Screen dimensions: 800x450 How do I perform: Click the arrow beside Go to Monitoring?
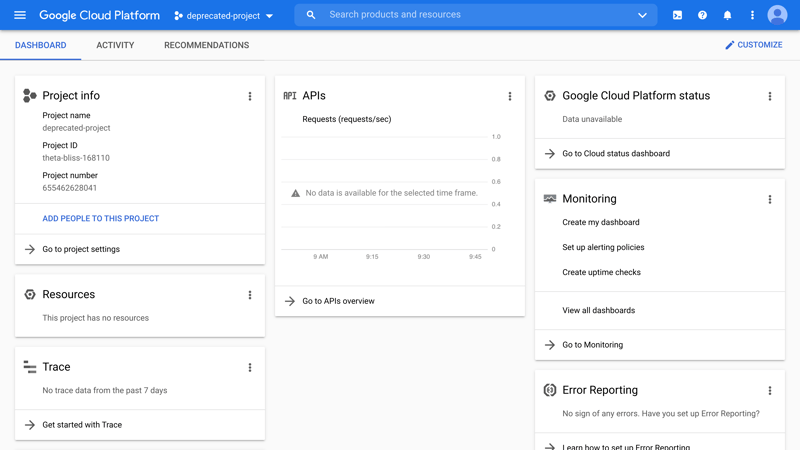click(549, 345)
